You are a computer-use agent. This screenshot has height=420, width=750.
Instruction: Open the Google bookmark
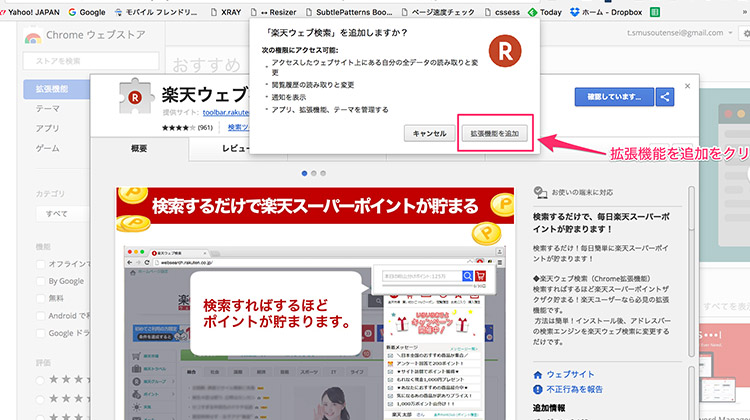87,12
